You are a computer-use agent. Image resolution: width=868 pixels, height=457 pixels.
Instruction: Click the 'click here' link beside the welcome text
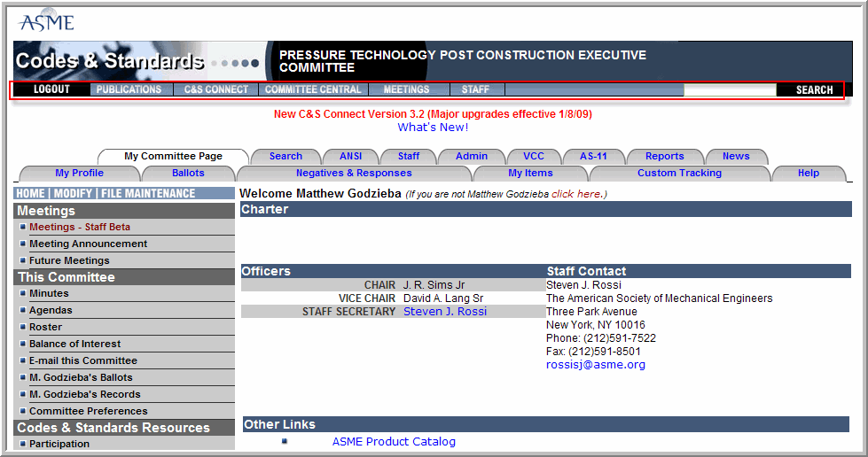(x=575, y=194)
